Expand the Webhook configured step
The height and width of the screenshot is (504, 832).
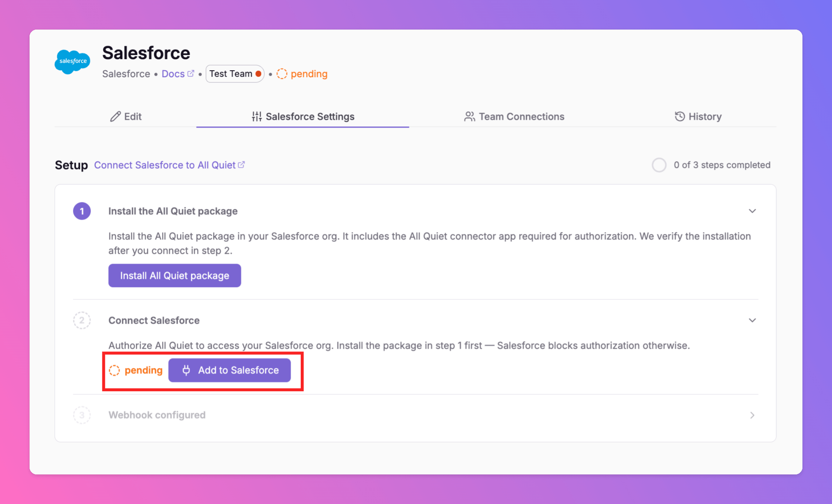[x=752, y=415]
